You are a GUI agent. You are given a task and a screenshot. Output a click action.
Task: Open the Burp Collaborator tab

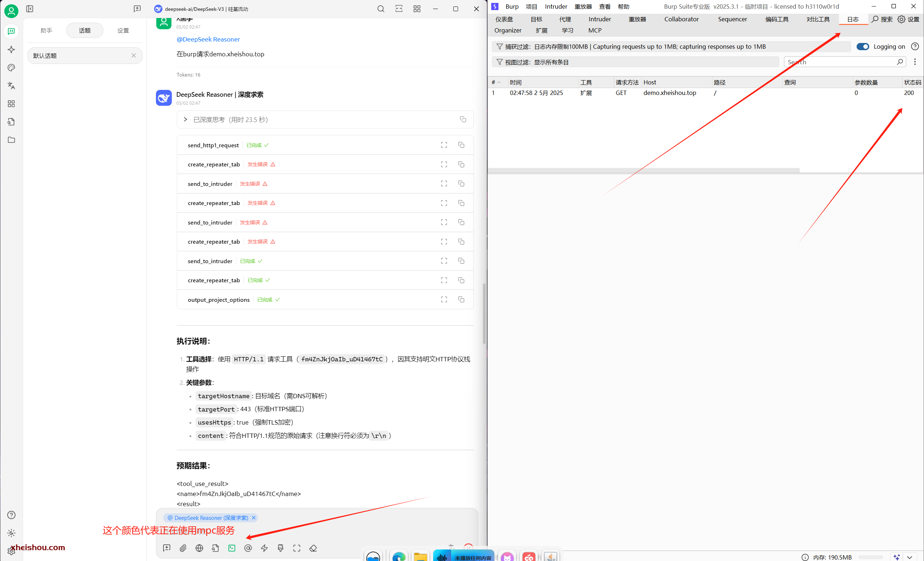(x=681, y=19)
